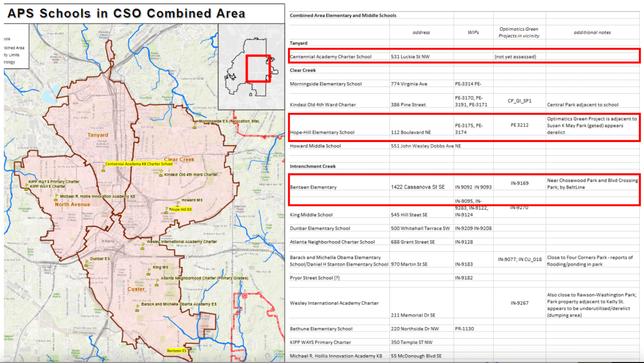Select the 'additional notes' column header

(592, 33)
